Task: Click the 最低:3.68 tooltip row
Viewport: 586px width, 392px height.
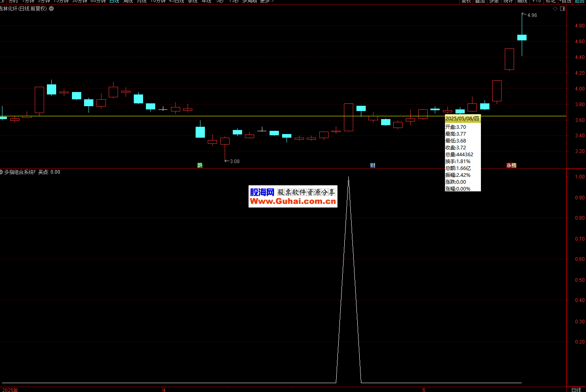Action: pos(455,140)
